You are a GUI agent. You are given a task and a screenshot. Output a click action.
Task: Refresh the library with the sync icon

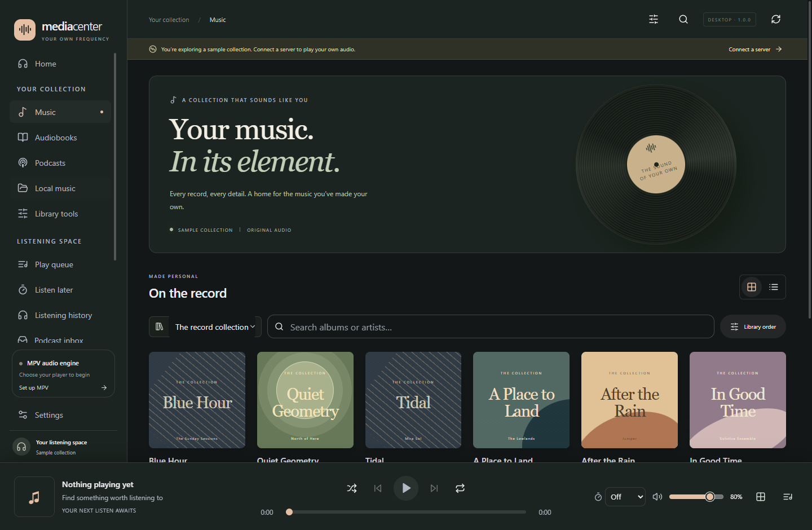(x=776, y=19)
